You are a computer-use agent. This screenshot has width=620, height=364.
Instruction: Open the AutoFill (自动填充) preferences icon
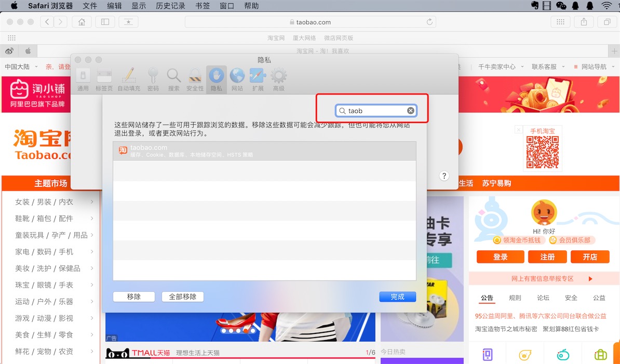tap(129, 79)
